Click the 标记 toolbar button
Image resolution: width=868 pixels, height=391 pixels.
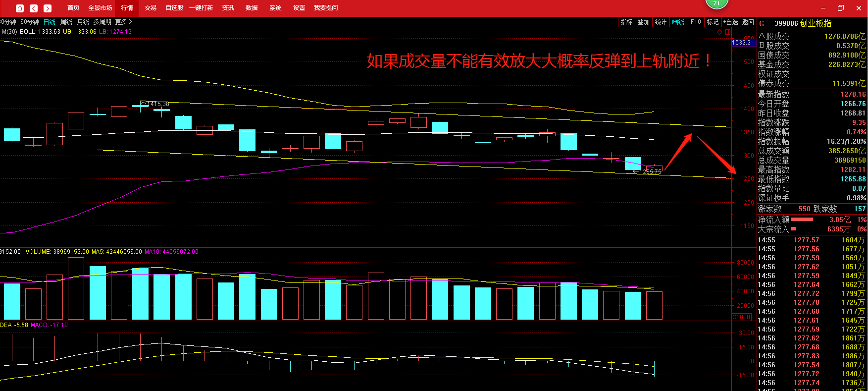click(x=713, y=22)
